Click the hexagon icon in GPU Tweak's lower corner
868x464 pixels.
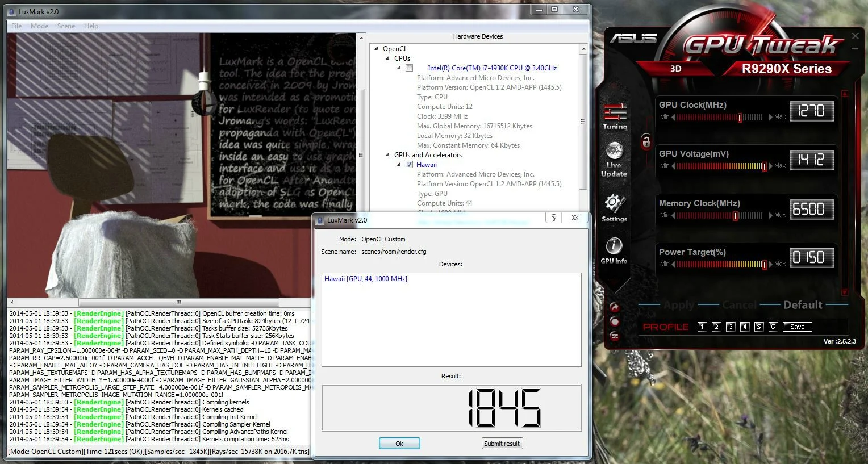(x=614, y=321)
